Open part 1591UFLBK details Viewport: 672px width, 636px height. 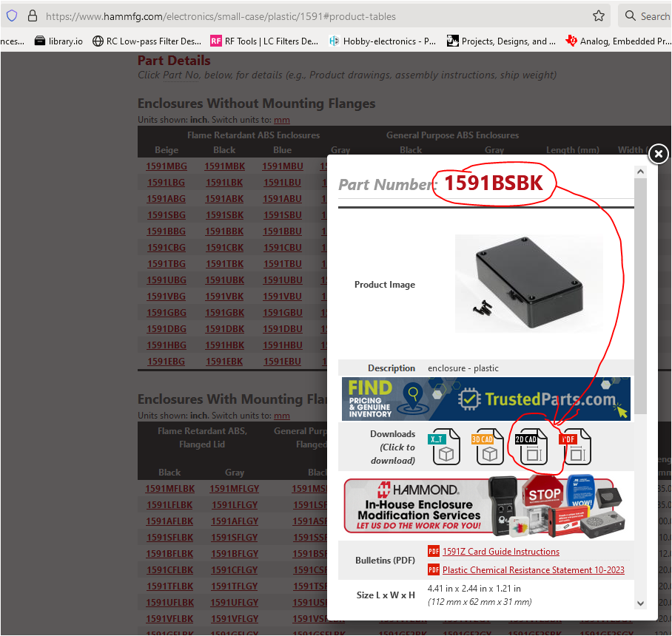click(x=169, y=603)
